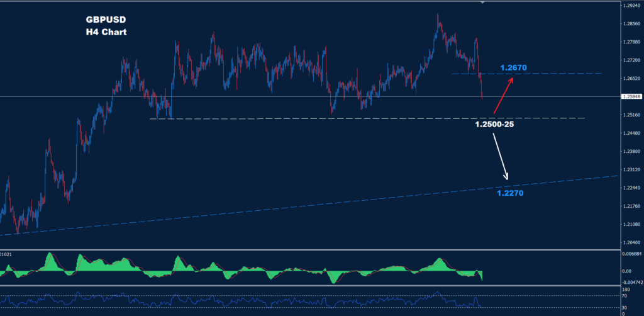Select the white dashed 1.2500 support line
The image size is (644, 316).
[367, 118]
